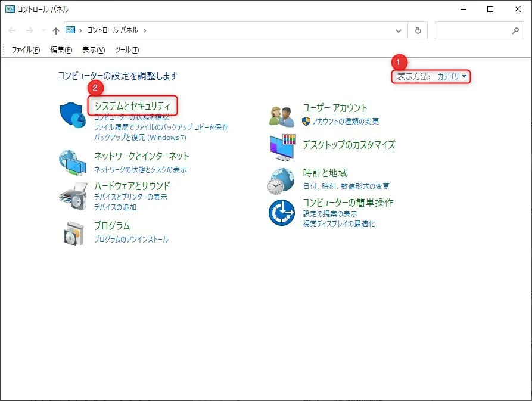Open recent locations dropdown next to forward arrow
Image resolution: width=532 pixels, height=401 pixels.
tap(43, 30)
